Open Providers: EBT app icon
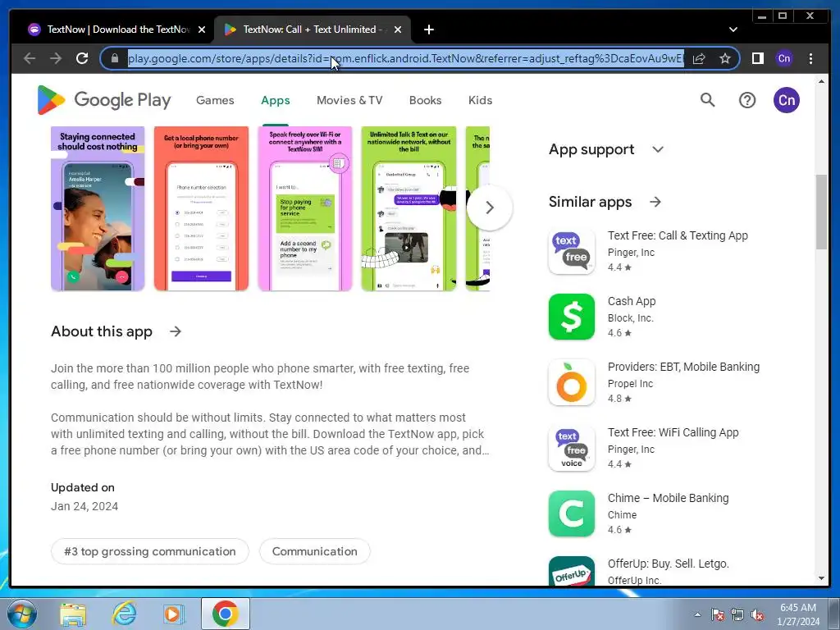840x630 pixels. coord(572,382)
